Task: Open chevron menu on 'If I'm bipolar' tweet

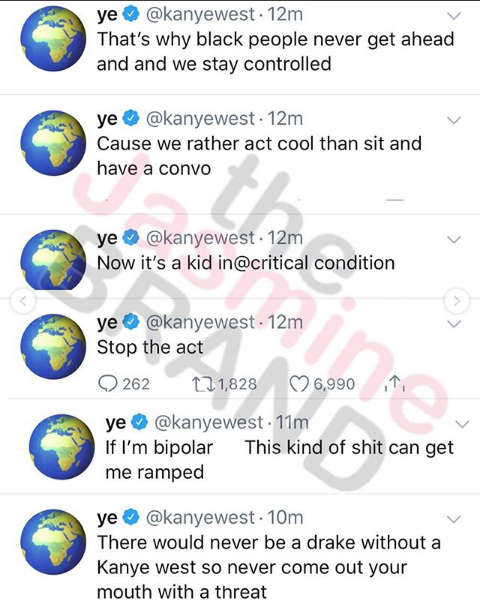Action: [x=462, y=424]
